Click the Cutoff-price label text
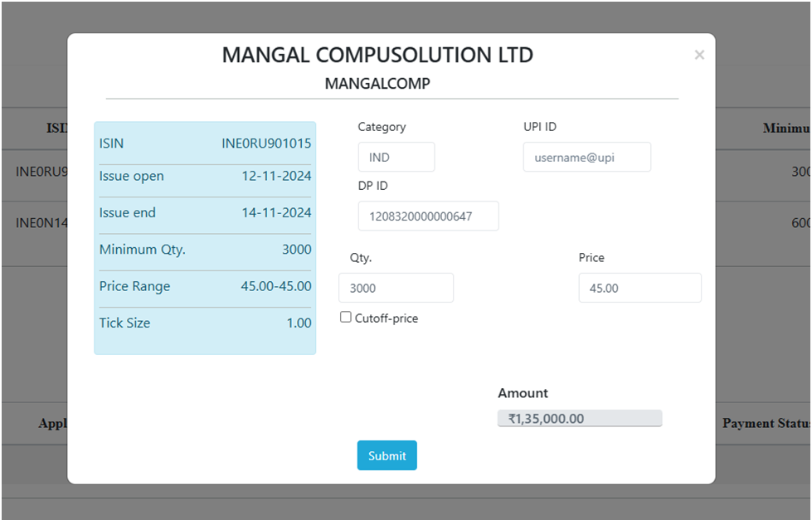The image size is (812, 520). (x=387, y=318)
